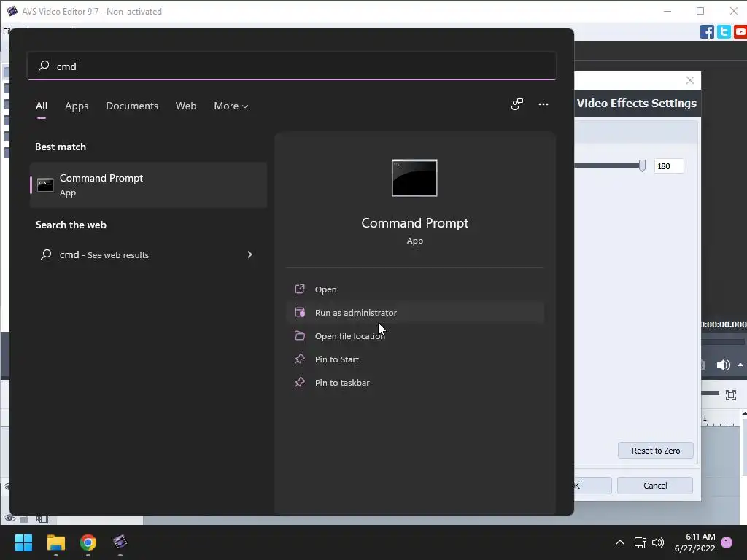747x560 pixels.
Task: Switch to the Web search tab
Action: click(186, 106)
